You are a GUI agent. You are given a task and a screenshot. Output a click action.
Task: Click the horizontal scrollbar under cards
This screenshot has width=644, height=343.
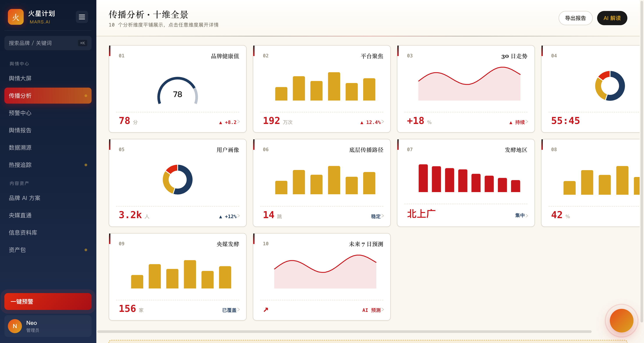coord(344,332)
